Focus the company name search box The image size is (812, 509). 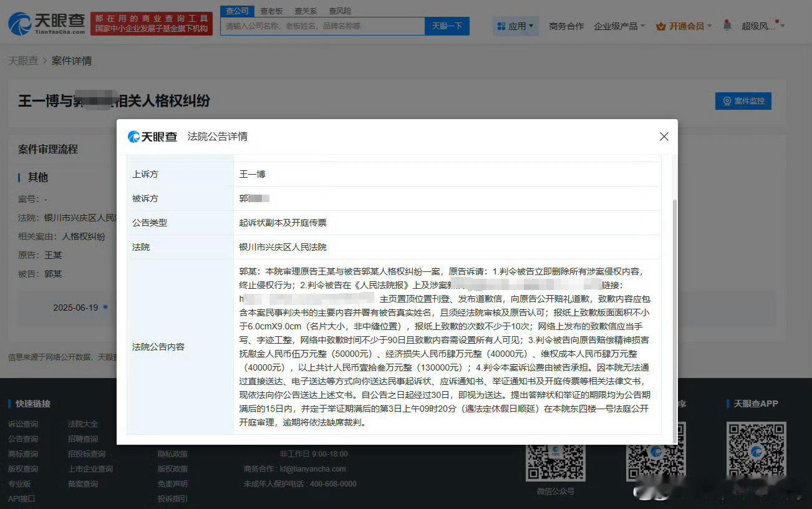[322, 26]
